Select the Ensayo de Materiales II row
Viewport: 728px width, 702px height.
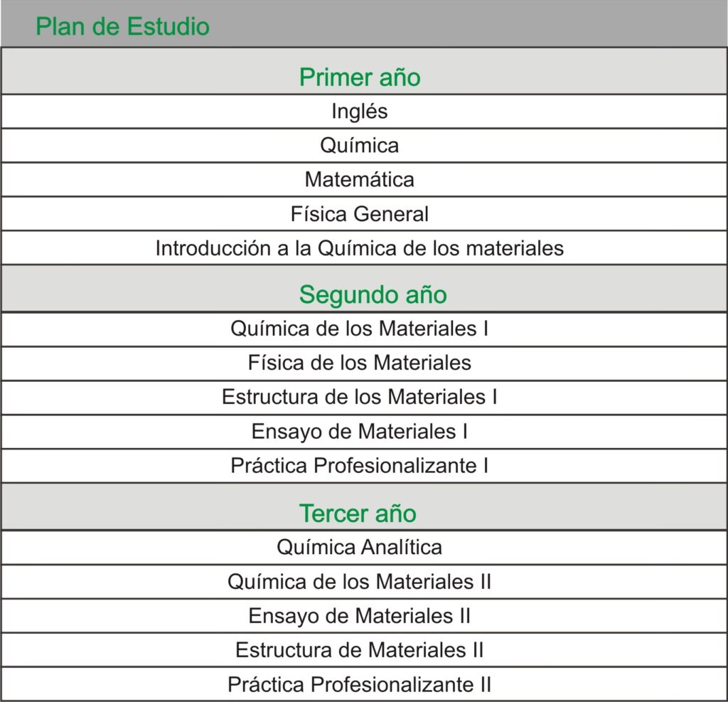tap(360, 615)
